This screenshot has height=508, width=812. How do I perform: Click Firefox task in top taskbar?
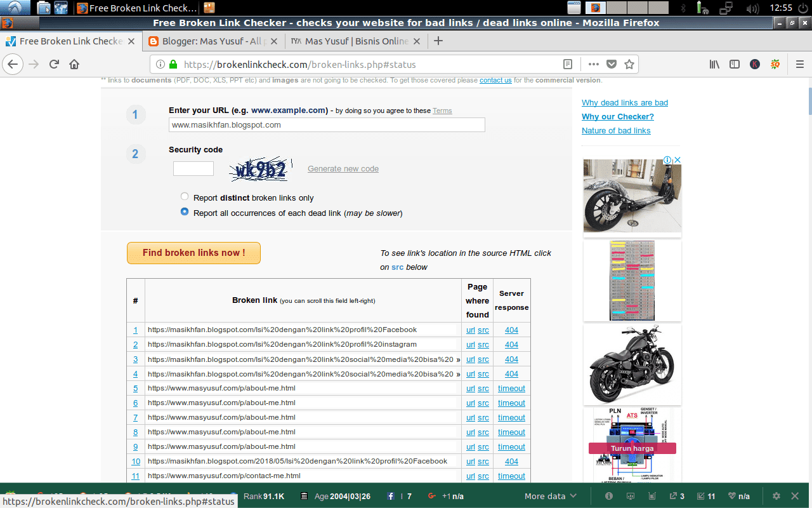point(136,8)
